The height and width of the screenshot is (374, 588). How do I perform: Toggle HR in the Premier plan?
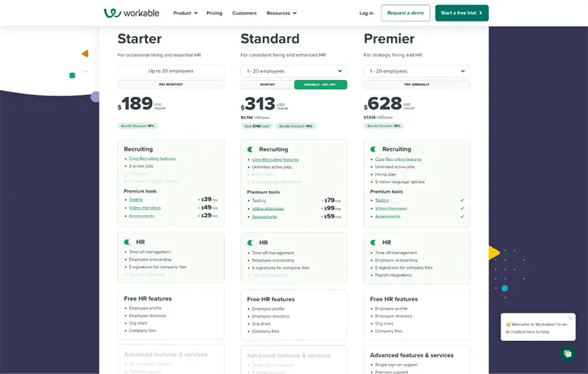point(375,242)
